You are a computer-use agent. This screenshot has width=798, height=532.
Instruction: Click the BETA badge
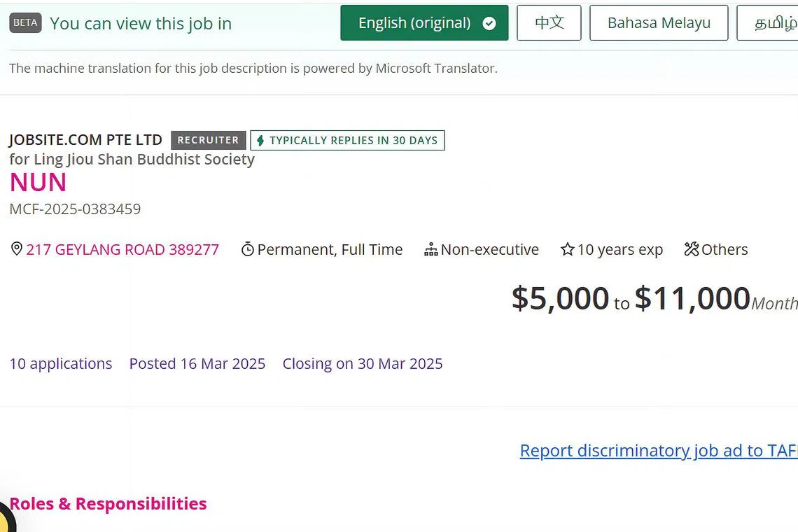[x=25, y=22]
